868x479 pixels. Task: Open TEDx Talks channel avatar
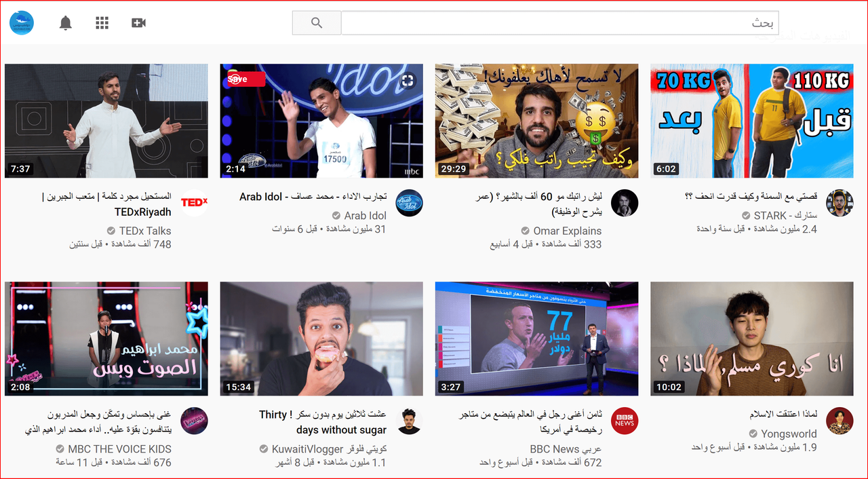click(x=194, y=203)
